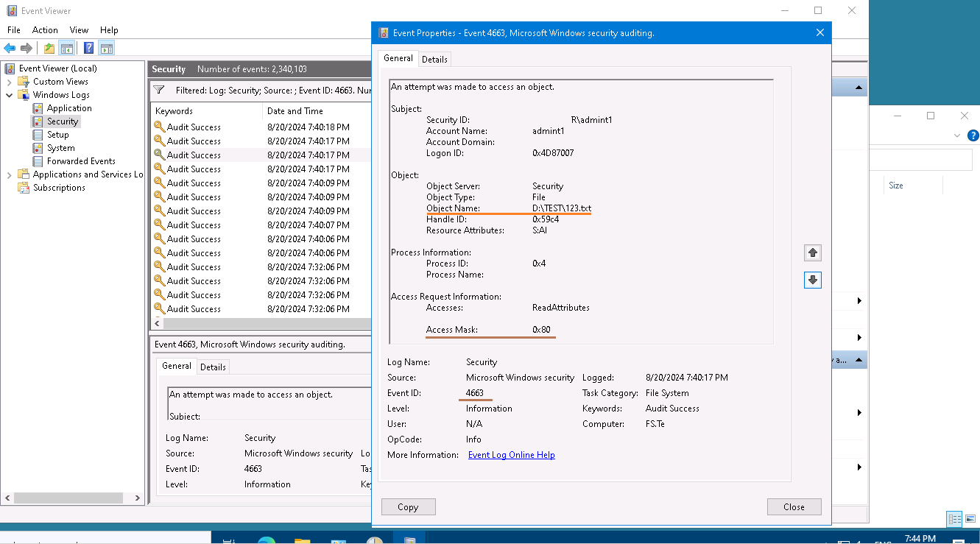
Task: Click the Copy button
Action: 408,506
